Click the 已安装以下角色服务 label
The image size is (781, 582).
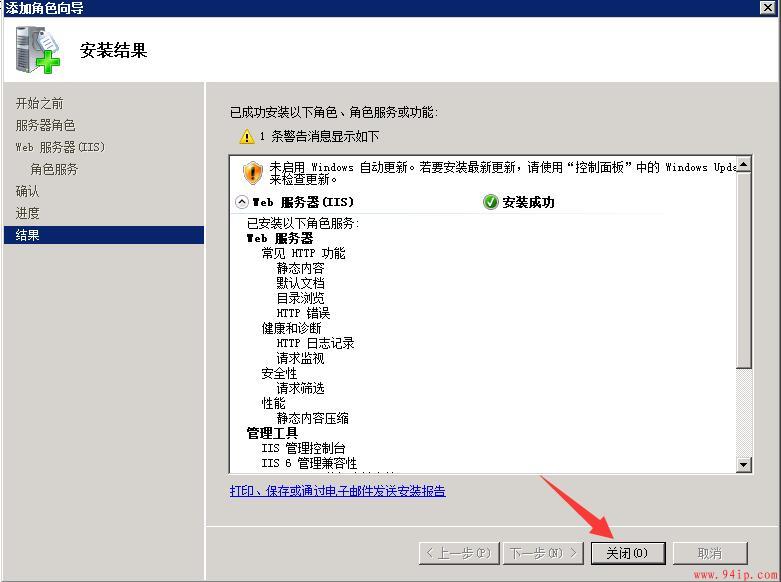pos(303,223)
